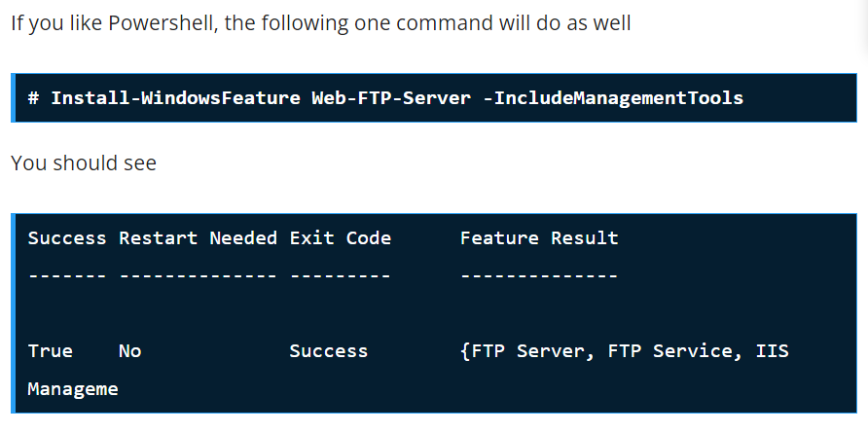Click the 'Exit Code' column header
Screen dimensions: 868x433
pos(341,238)
